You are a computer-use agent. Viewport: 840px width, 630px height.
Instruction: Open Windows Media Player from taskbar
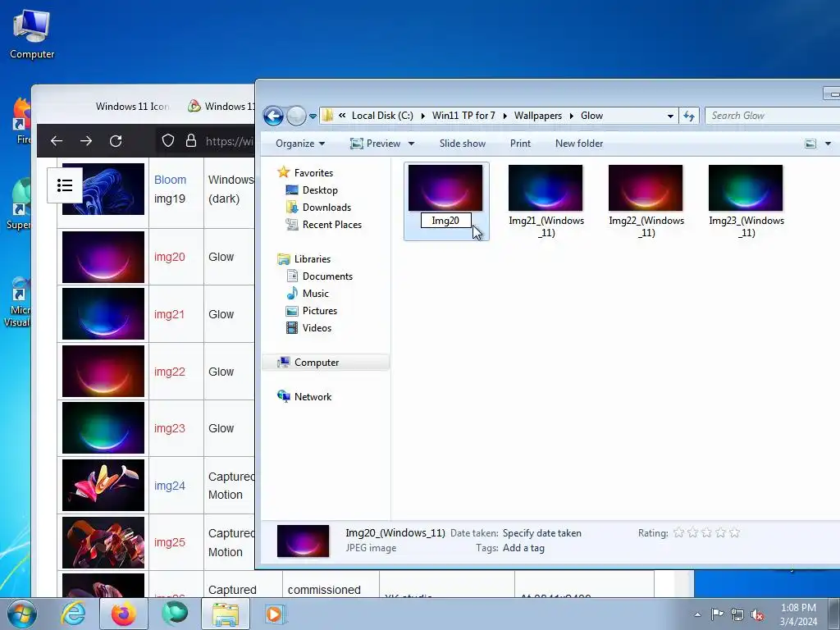[276, 614]
